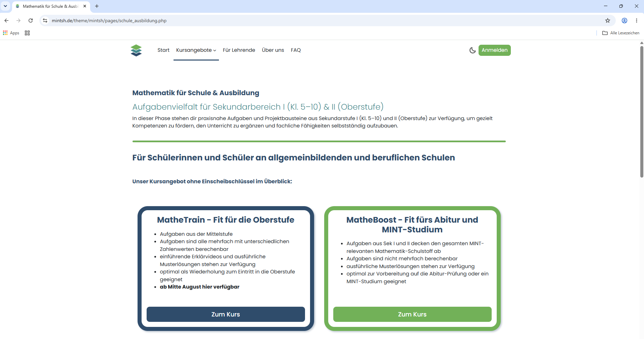
Task: Minimize the browser window
Action: pyautogui.click(x=606, y=6)
